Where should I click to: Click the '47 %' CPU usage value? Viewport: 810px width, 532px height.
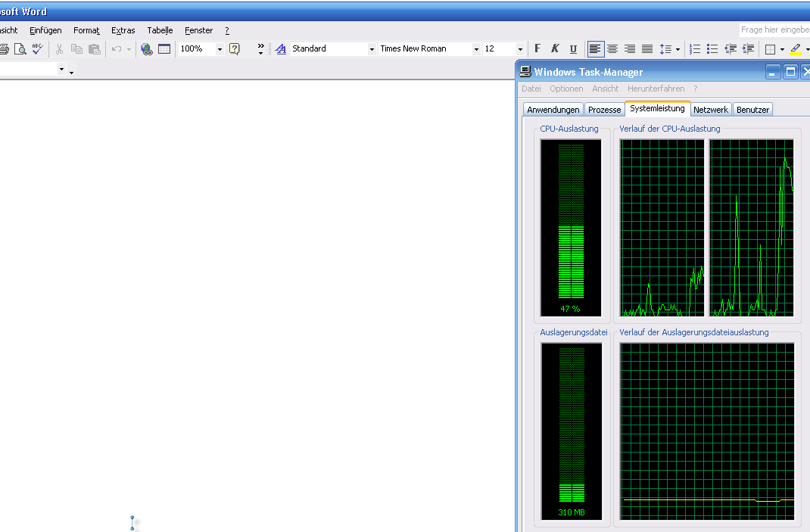(x=570, y=309)
